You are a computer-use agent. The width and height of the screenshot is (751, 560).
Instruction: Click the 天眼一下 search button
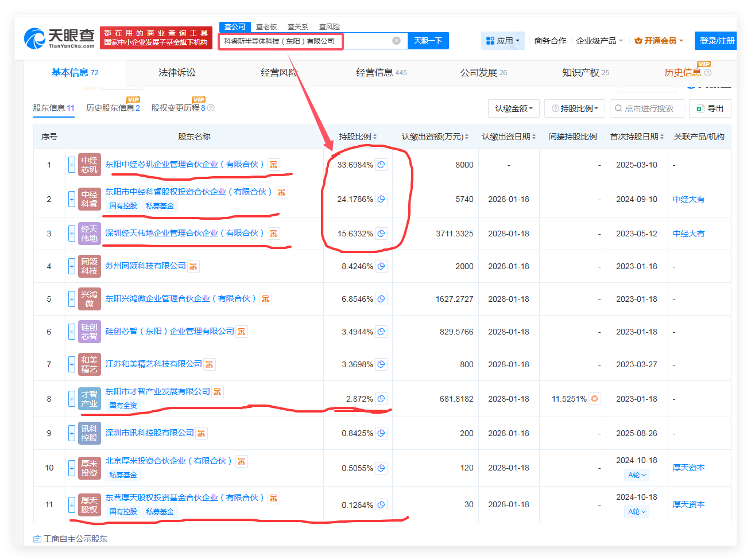click(428, 41)
